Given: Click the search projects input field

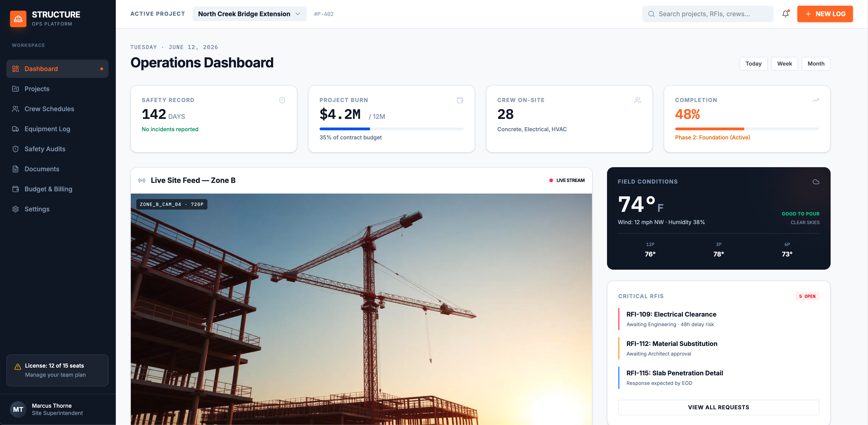Looking at the screenshot, I should [708, 14].
